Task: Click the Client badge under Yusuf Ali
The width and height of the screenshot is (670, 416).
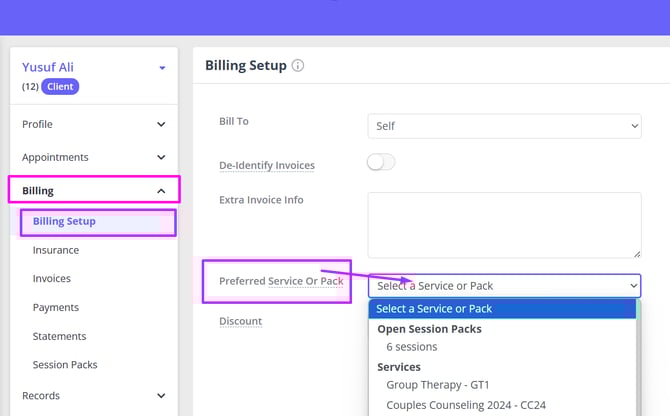Action: pos(59,87)
